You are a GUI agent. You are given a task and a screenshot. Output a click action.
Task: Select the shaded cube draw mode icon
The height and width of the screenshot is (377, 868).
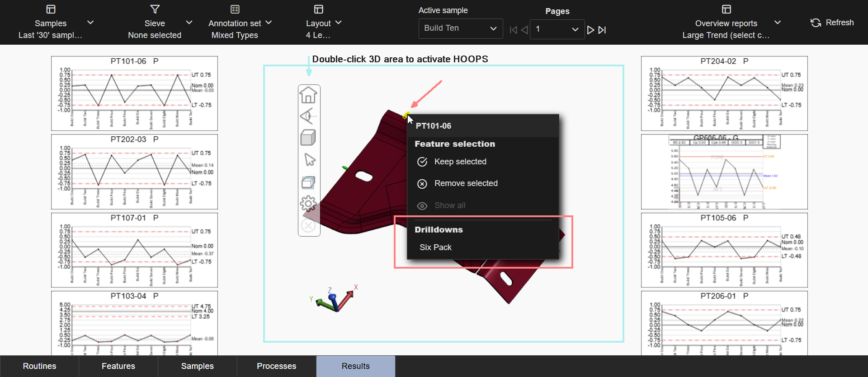308,138
